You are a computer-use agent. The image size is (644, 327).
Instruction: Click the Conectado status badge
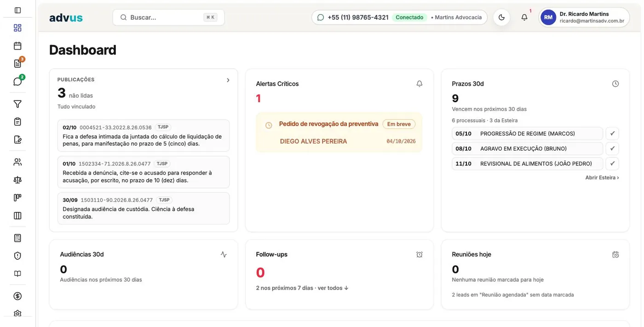[x=409, y=18]
